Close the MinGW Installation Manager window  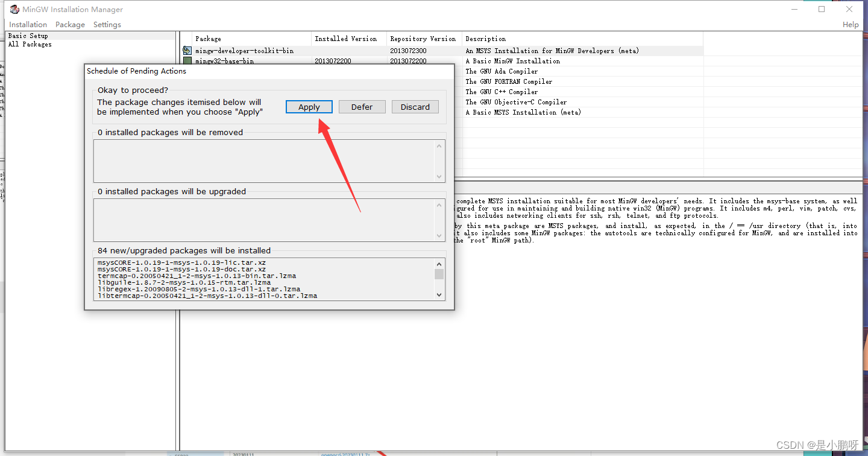(849, 9)
